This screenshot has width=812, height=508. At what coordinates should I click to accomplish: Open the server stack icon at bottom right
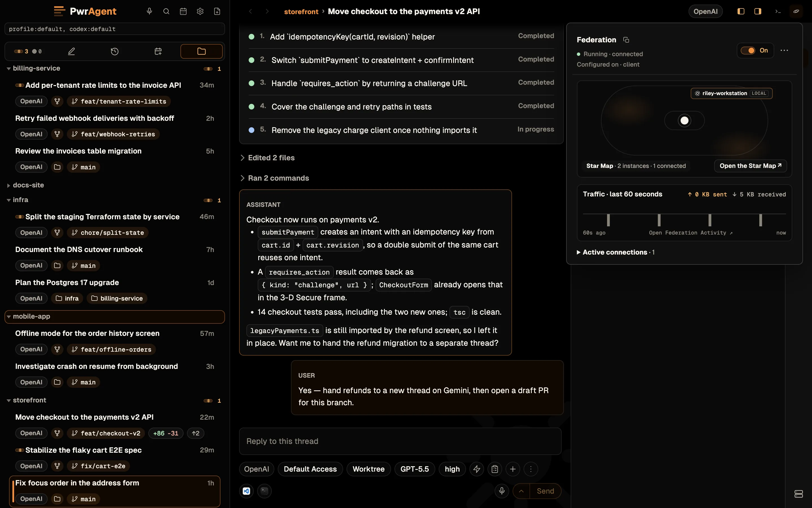tap(798, 494)
